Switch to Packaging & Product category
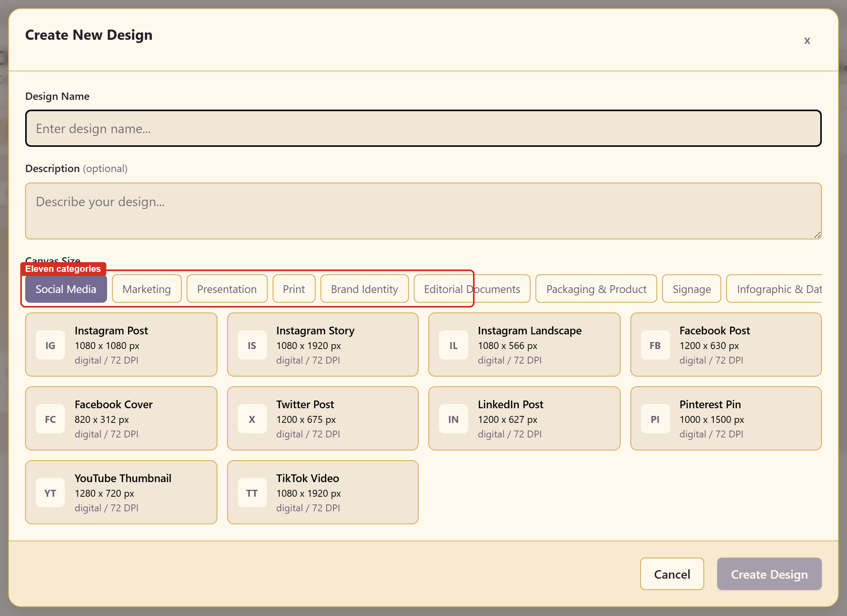This screenshot has width=847, height=616. (596, 289)
